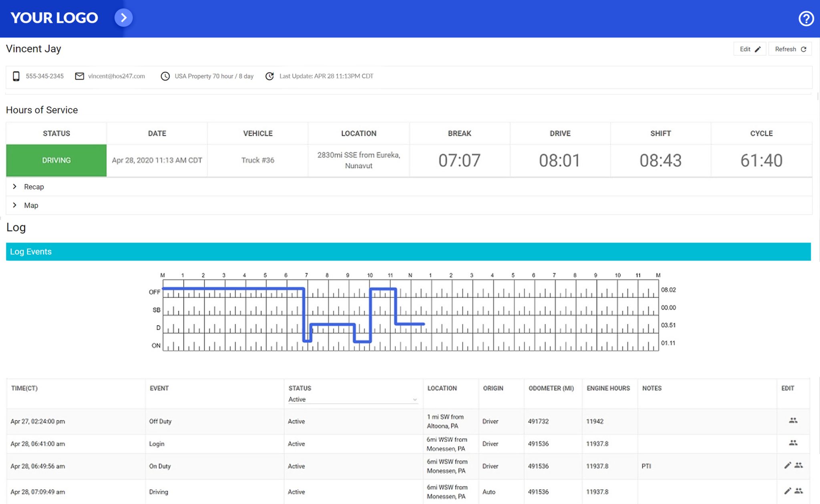Click engine hours value 11942
The width and height of the screenshot is (820, 504).
click(595, 422)
